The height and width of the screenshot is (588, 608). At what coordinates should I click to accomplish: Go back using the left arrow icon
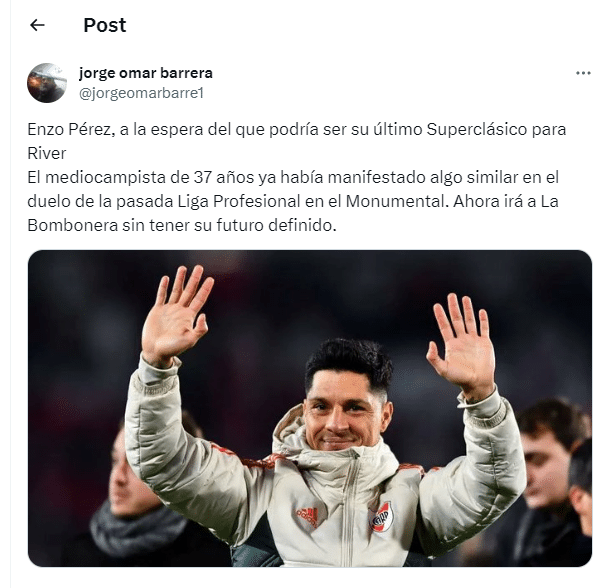(37, 25)
